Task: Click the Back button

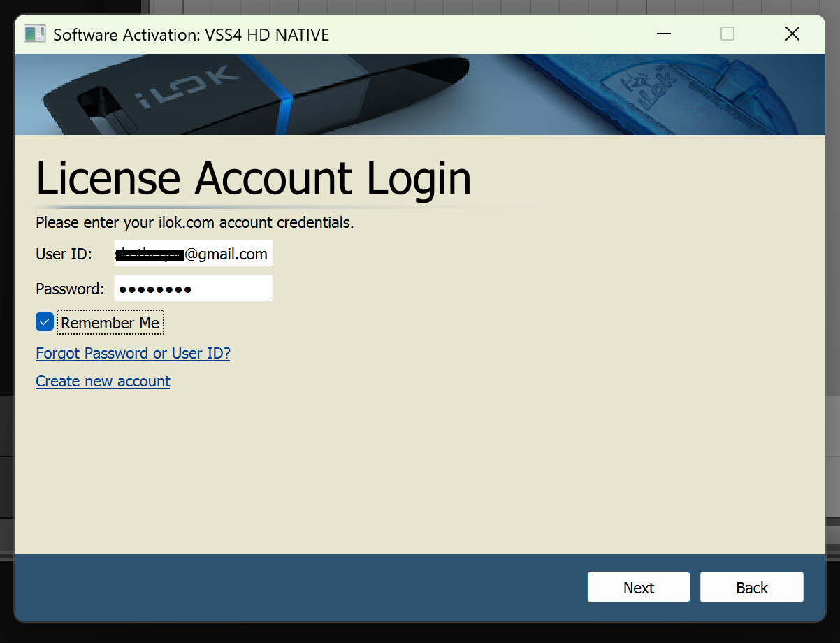Action: [752, 587]
